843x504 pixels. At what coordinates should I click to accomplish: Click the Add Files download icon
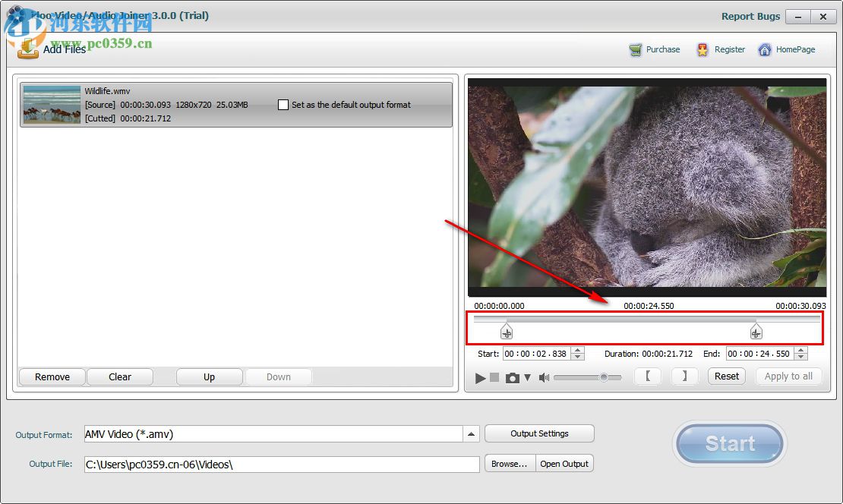pos(28,49)
